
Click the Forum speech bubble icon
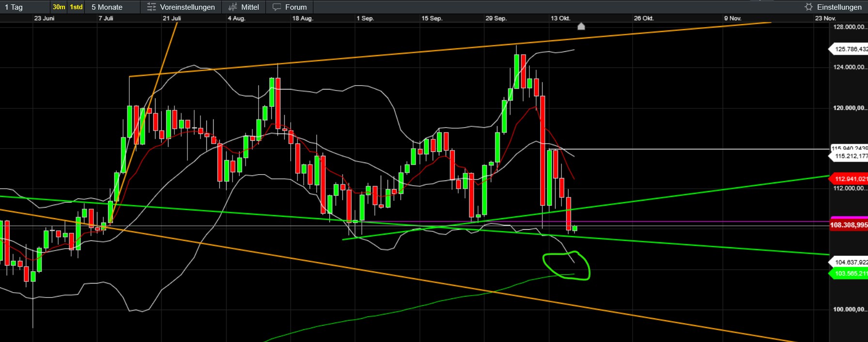coord(277,7)
